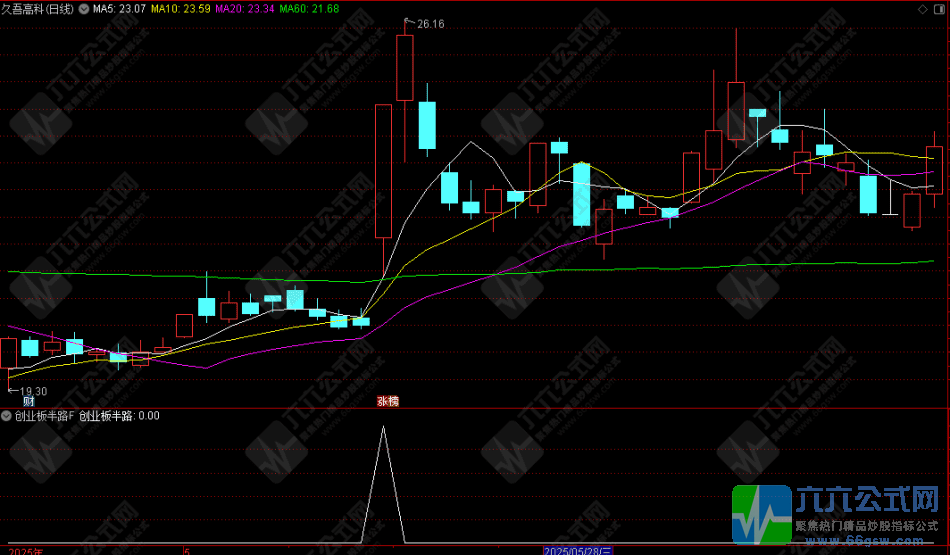Click the 久吾高科(日线) stock title
The width and height of the screenshot is (950, 555).
tap(37, 9)
